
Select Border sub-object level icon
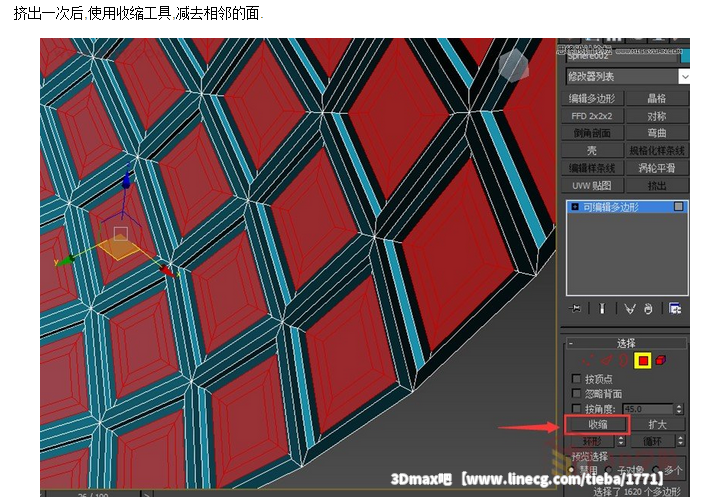(x=624, y=360)
